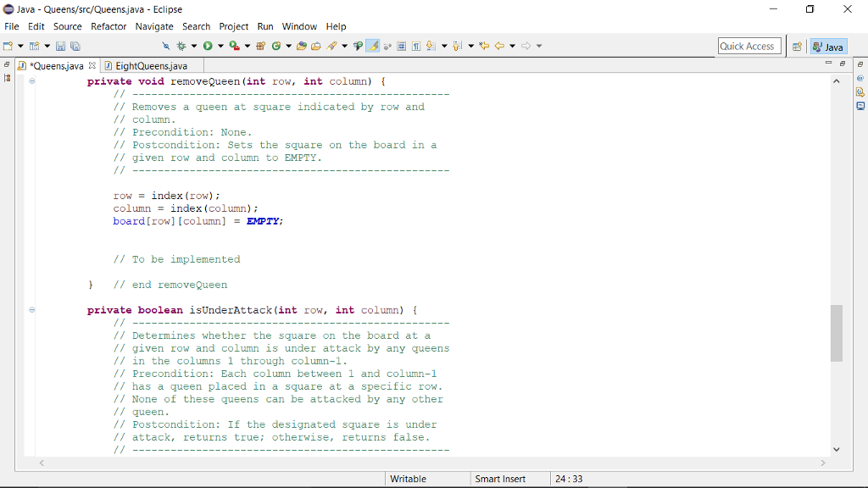Click the Back navigation arrow icon
This screenshot has width=868, height=488.
click(x=499, y=46)
